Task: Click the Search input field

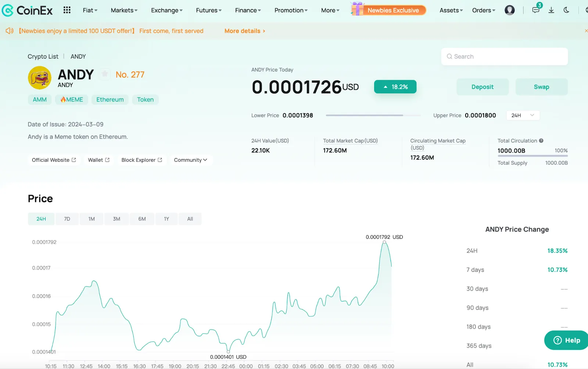Action: point(505,56)
